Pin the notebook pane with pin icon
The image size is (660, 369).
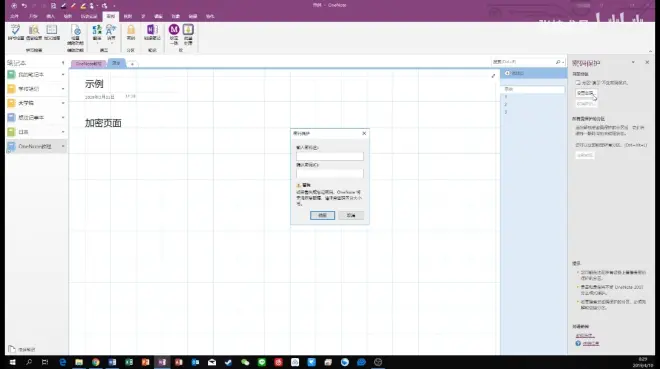pyautogui.click(x=63, y=63)
